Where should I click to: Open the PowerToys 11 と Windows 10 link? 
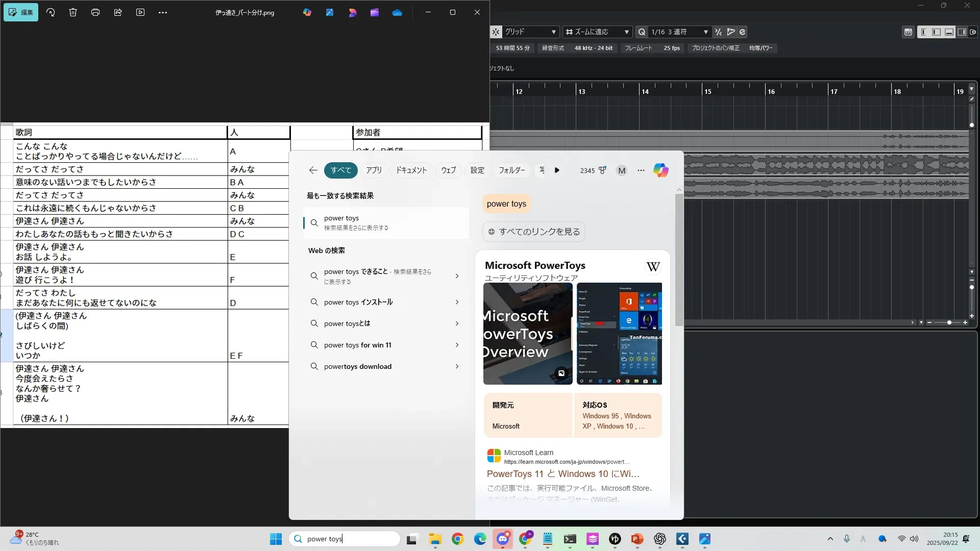(563, 474)
